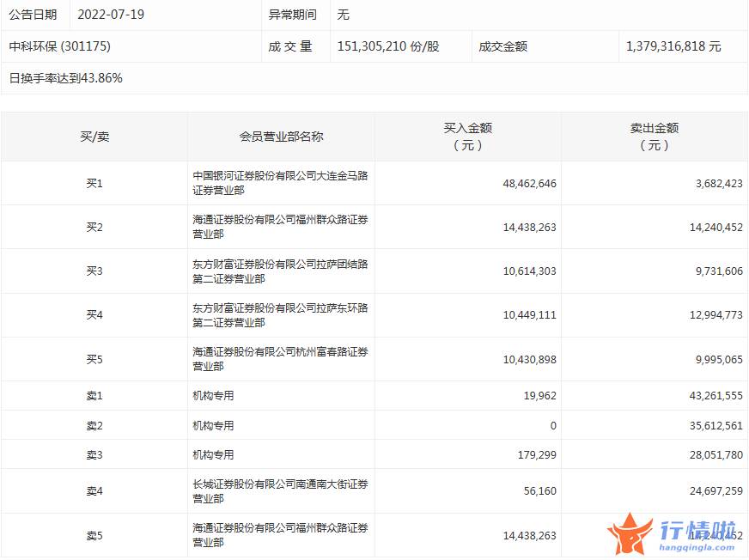Click the 买/卖 column header

[94, 137]
